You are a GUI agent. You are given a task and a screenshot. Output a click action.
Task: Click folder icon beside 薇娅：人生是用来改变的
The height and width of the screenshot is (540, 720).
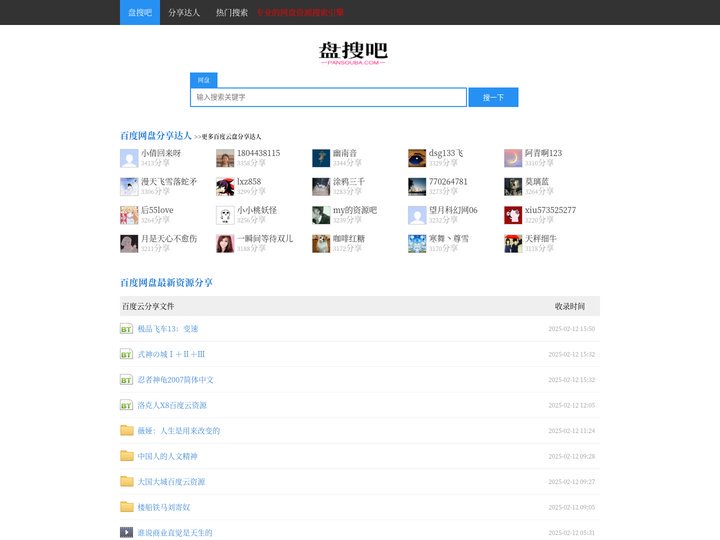tap(126, 430)
